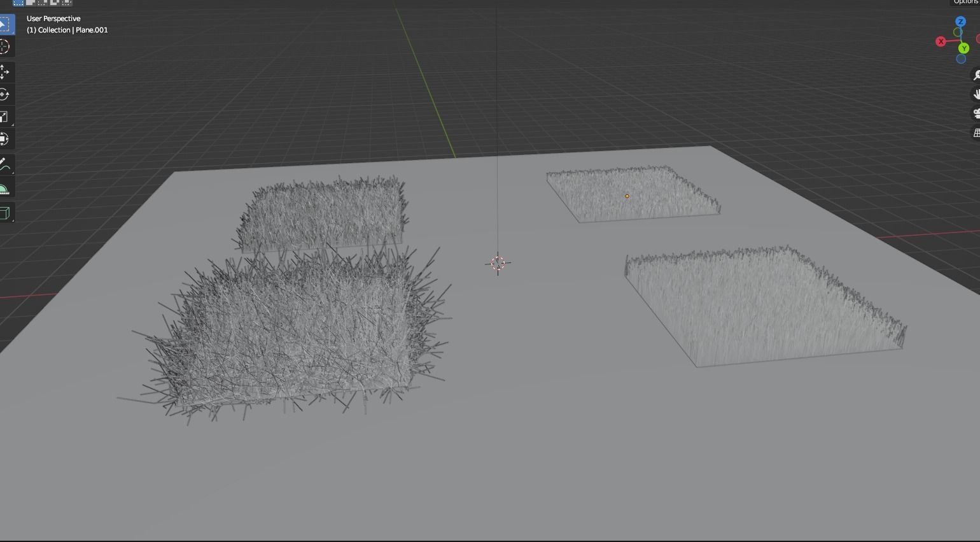Click the hollow negative Y gizmo circle
This screenshot has height=542, width=980.
[x=958, y=32]
